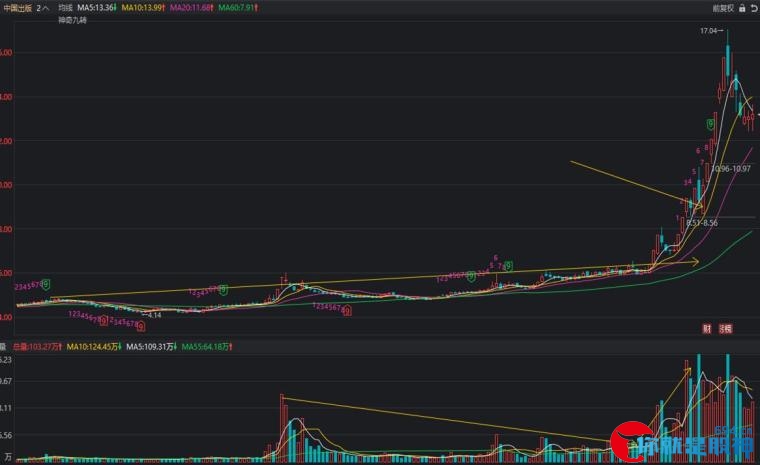
Task: Click the undo arrow icon at top right
Action: coord(755,8)
